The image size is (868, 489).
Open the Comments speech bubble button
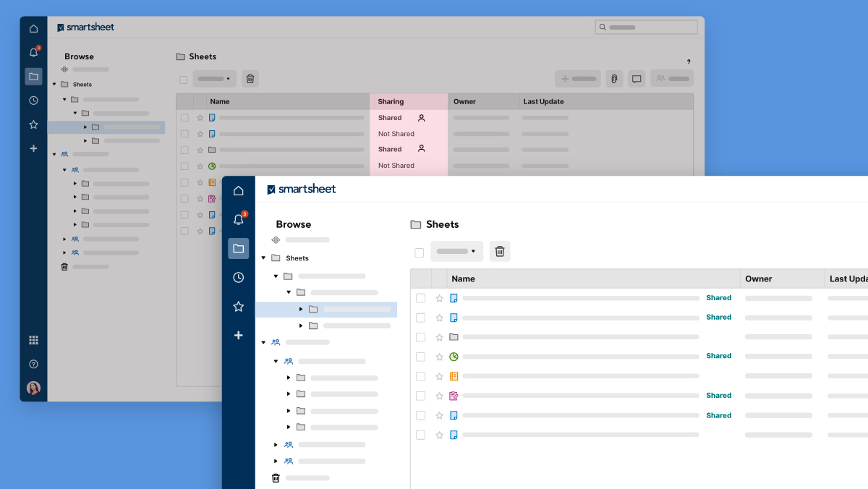[x=637, y=79]
